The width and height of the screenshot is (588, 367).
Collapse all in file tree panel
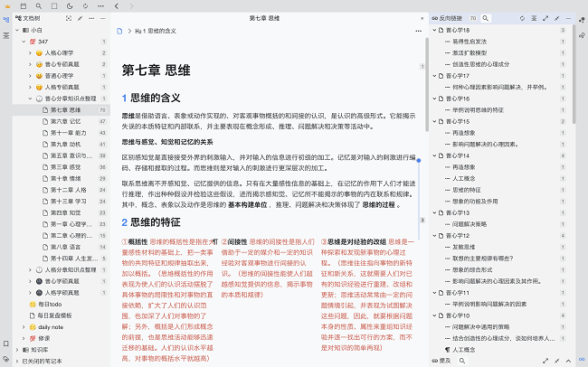[x=80, y=18]
